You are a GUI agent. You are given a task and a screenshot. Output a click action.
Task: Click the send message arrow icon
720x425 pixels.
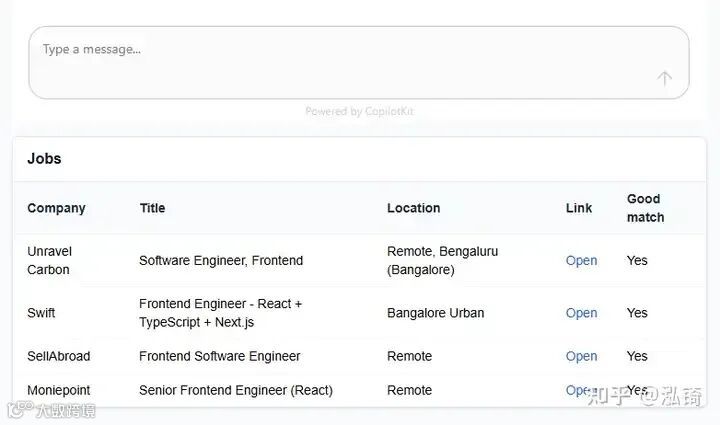(665, 78)
